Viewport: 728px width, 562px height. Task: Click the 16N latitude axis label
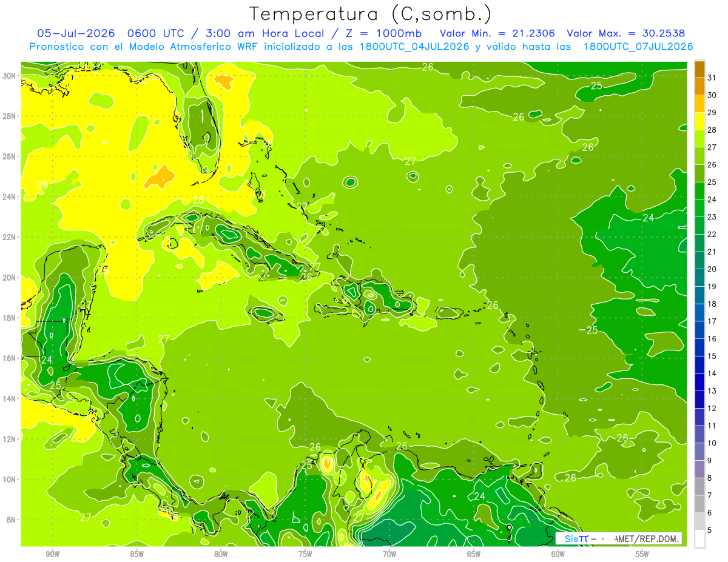(x=10, y=358)
